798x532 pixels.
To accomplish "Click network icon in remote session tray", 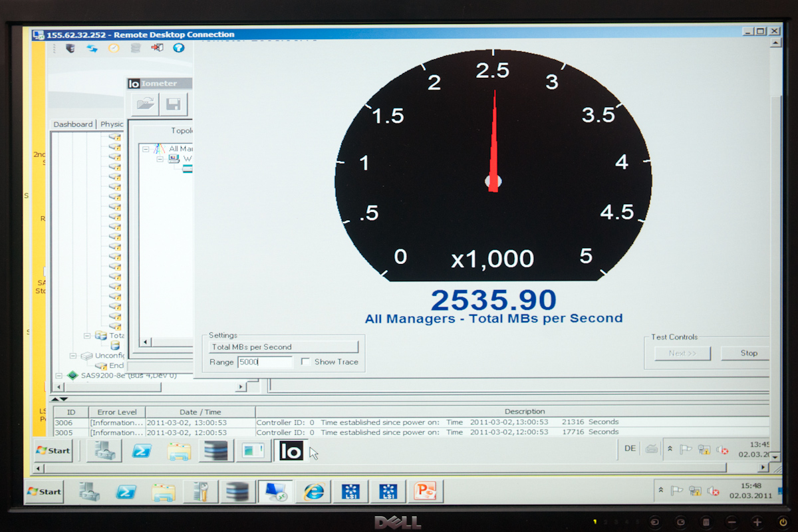I will [x=704, y=450].
